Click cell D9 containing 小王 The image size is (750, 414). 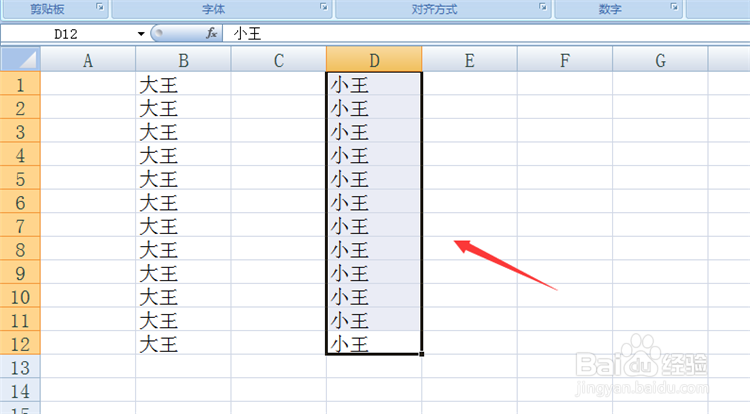pyautogui.click(x=374, y=272)
